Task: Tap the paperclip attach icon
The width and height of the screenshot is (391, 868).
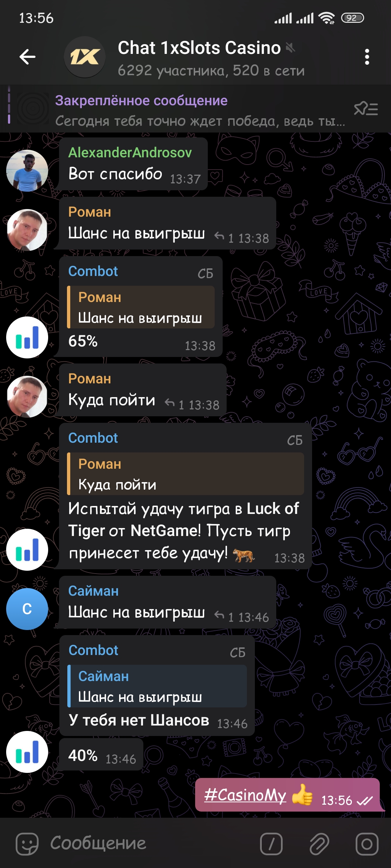Action: pyautogui.click(x=319, y=844)
